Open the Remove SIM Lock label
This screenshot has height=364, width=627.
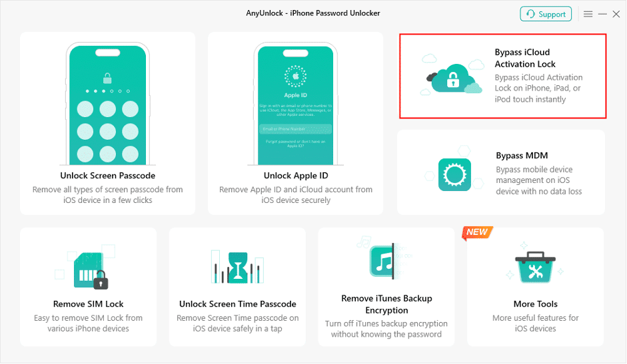tap(89, 304)
